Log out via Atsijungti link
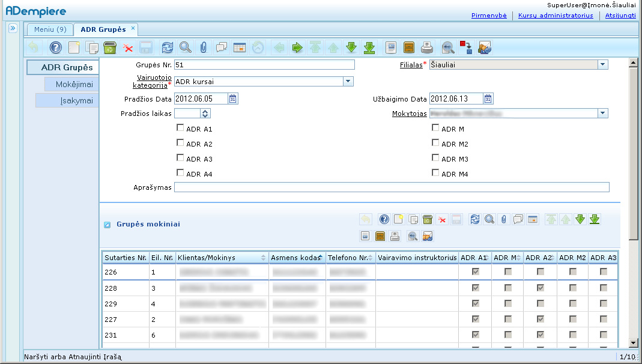 coord(620,16)
